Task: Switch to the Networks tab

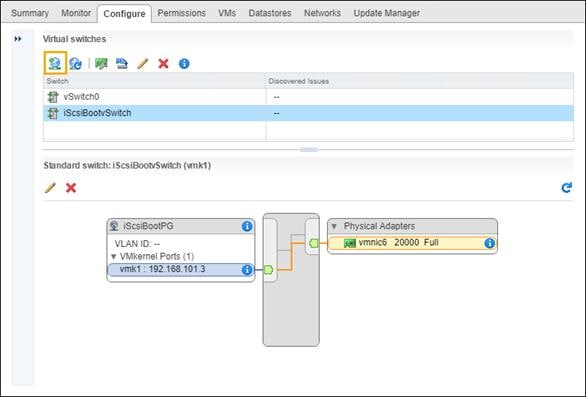Action: click(322, 13)
